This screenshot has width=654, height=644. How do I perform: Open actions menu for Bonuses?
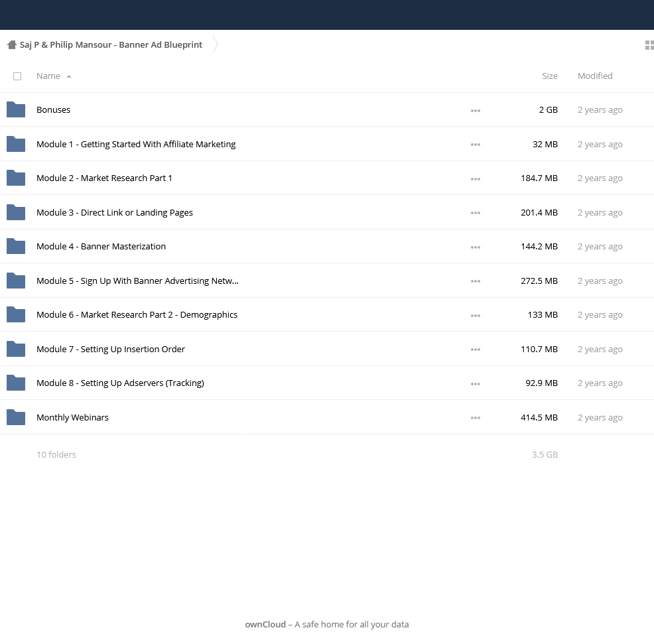coord(476,111)
